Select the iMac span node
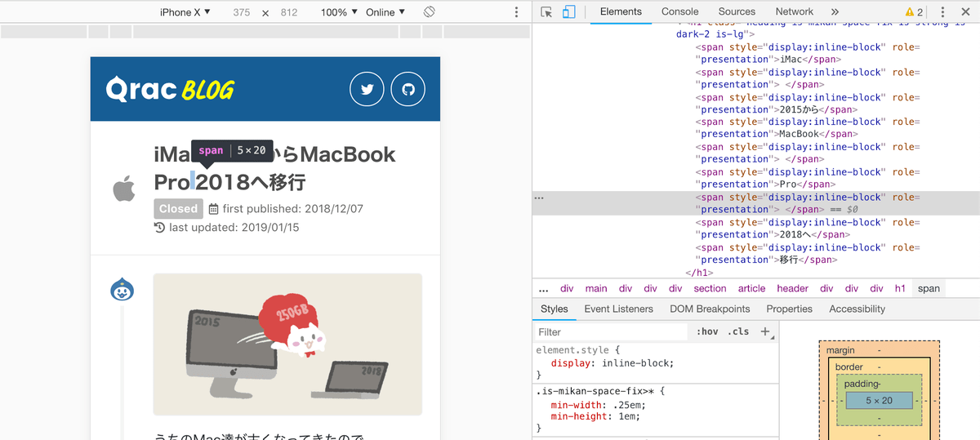Image resolution: width=980 pixels, height=440 pixels. [808, 53]
